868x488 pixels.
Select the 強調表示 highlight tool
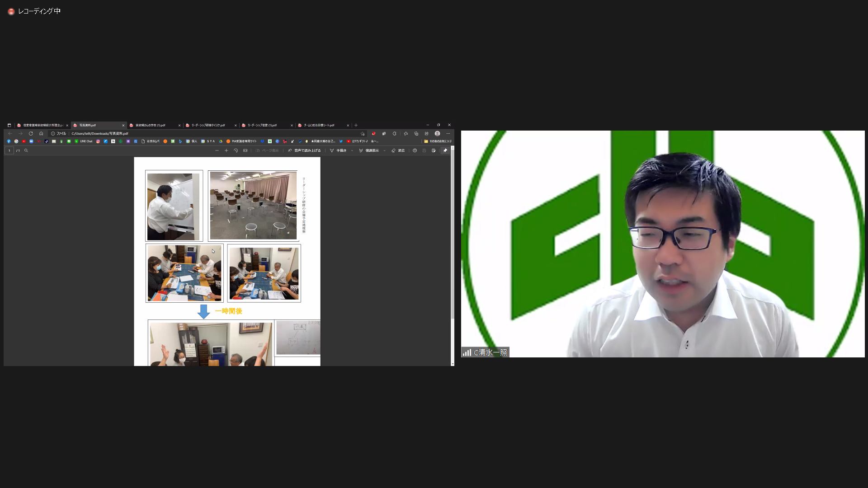pos(369,150)
